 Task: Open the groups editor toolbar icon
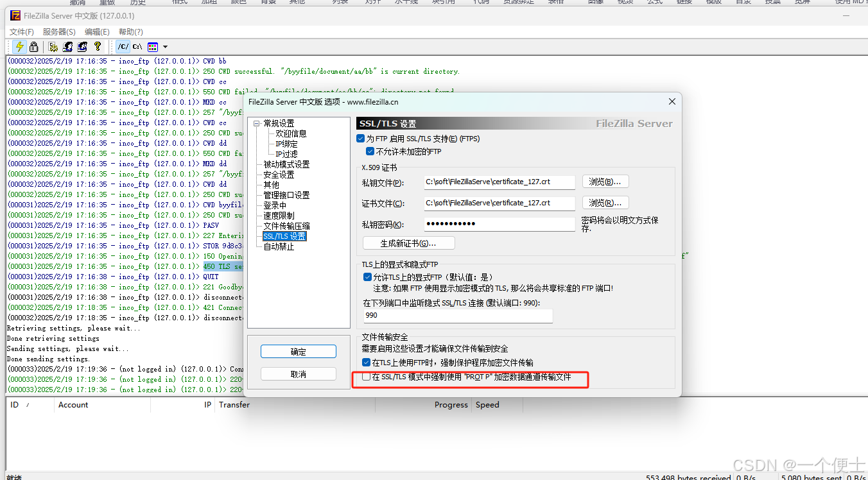pos(82,47)
